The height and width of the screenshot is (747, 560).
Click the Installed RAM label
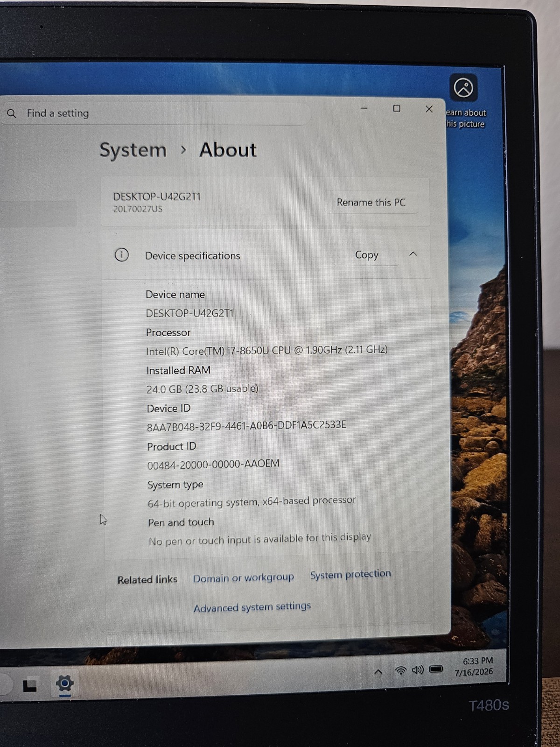(x=178, y=370)
